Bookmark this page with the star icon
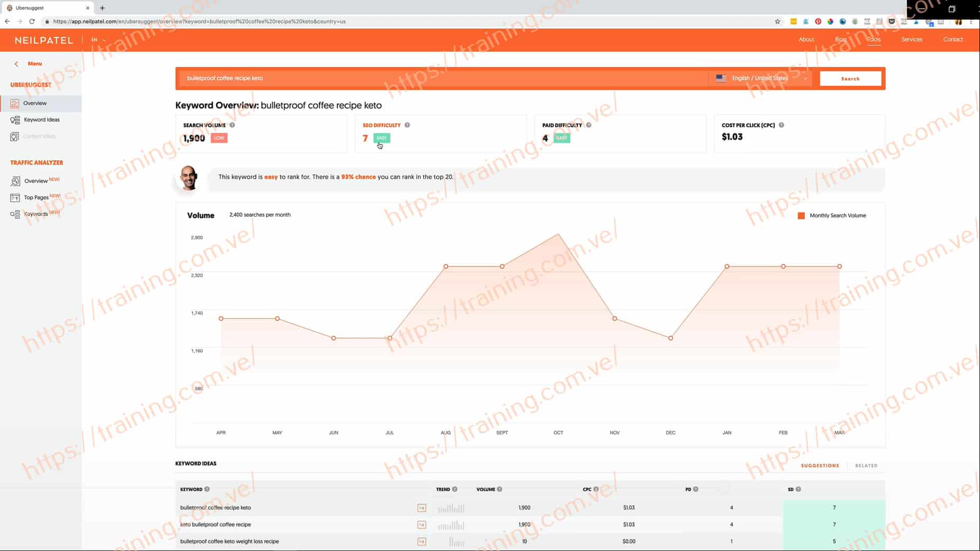 777,22
